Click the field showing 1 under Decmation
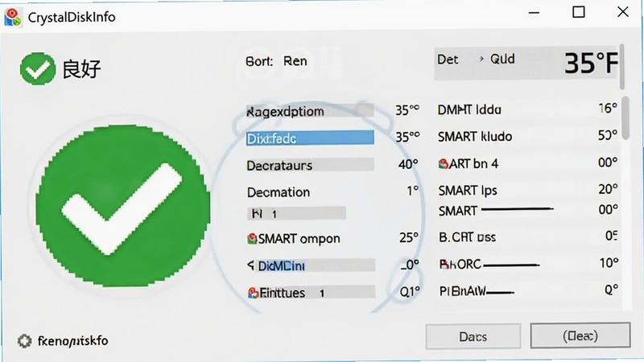 click(x=296, y=213)
